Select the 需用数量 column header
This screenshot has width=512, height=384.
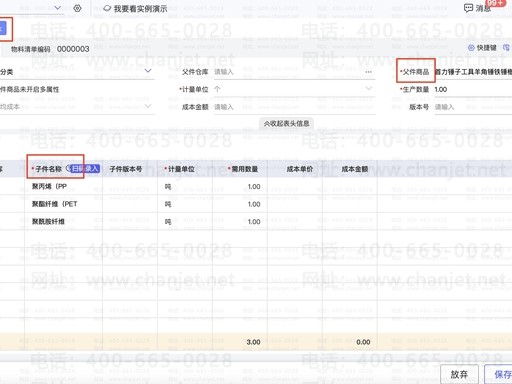[244, 169]
